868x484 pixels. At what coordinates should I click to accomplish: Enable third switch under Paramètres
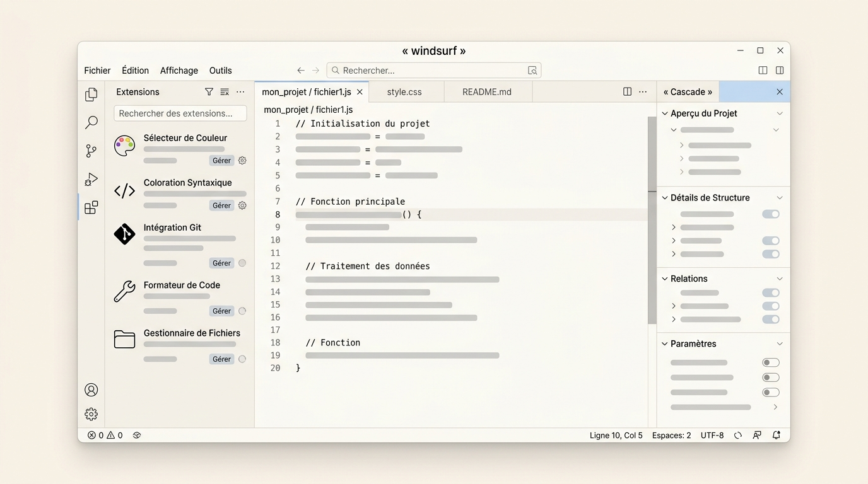[771, 393]
